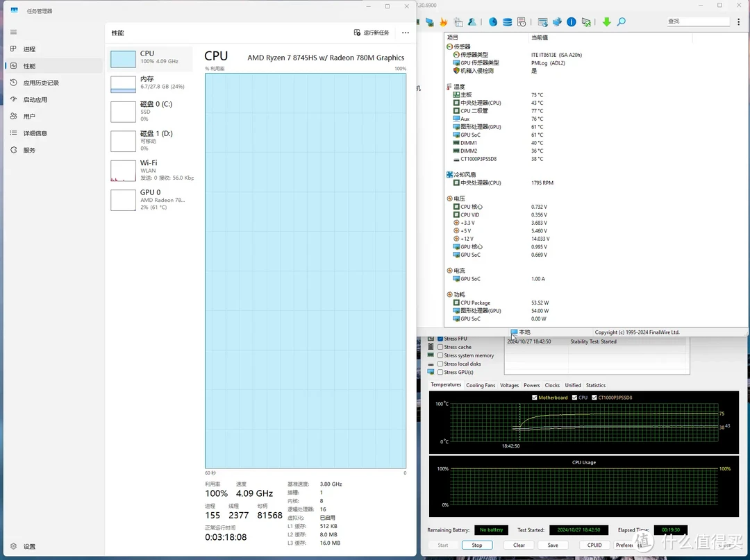Uncheck the Motherboard graph checkbox
The height and width of the screenshot is (560, 750).
(534, 398)
